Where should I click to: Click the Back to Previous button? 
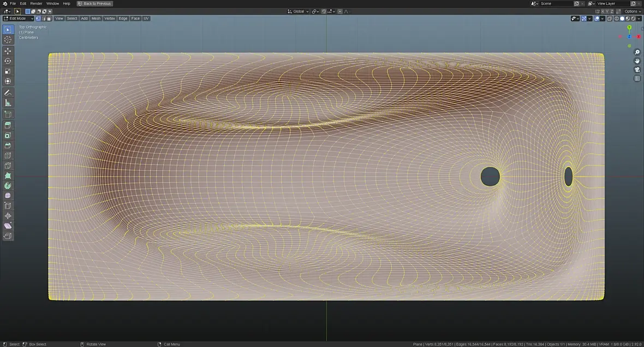[94, 4]
